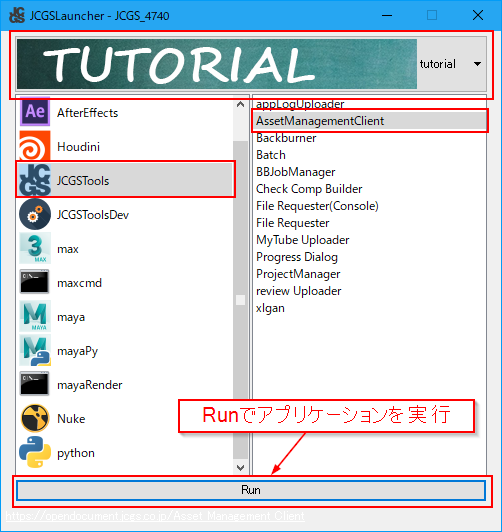The image size is (502, 532).
Task: Run the selected application
Action: (x=251, y=490)
